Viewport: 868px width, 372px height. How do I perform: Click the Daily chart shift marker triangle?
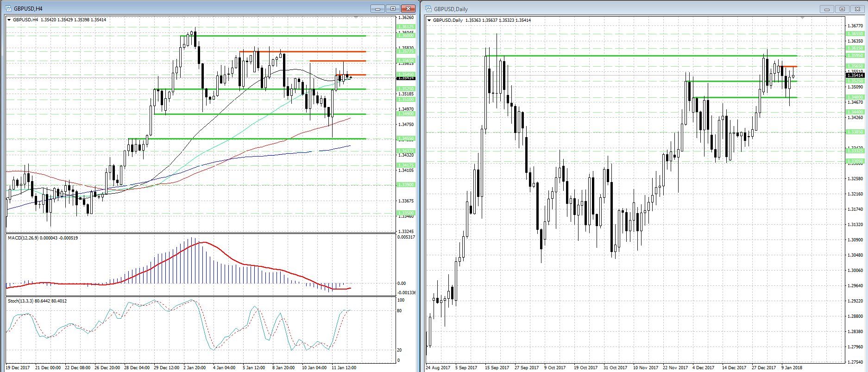pos(803,18)
